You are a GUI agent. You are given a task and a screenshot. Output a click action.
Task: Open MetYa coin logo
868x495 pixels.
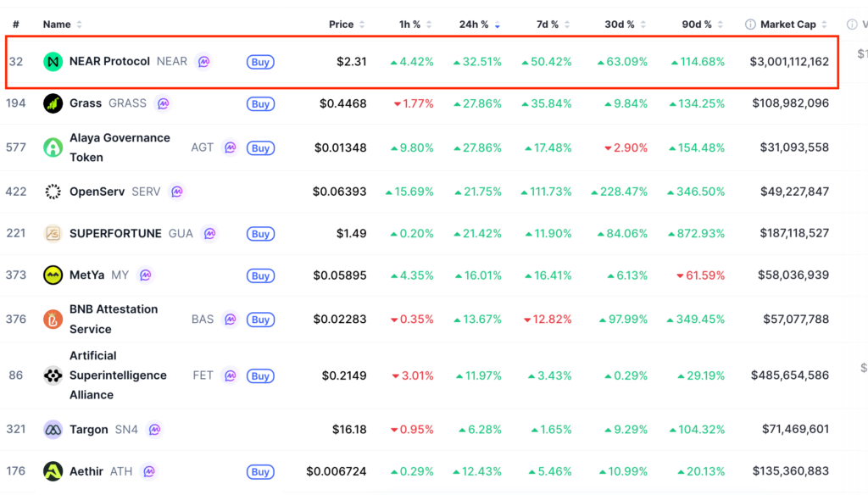click(x=53, y=275)
